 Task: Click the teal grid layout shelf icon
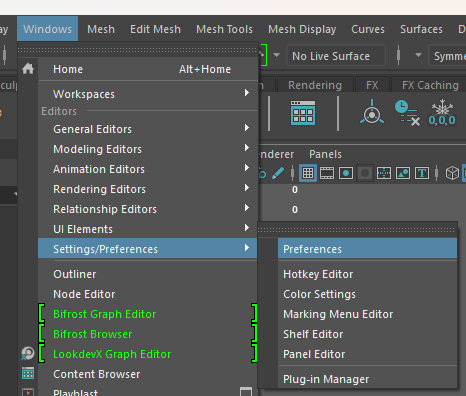click(x=303, y=113)
